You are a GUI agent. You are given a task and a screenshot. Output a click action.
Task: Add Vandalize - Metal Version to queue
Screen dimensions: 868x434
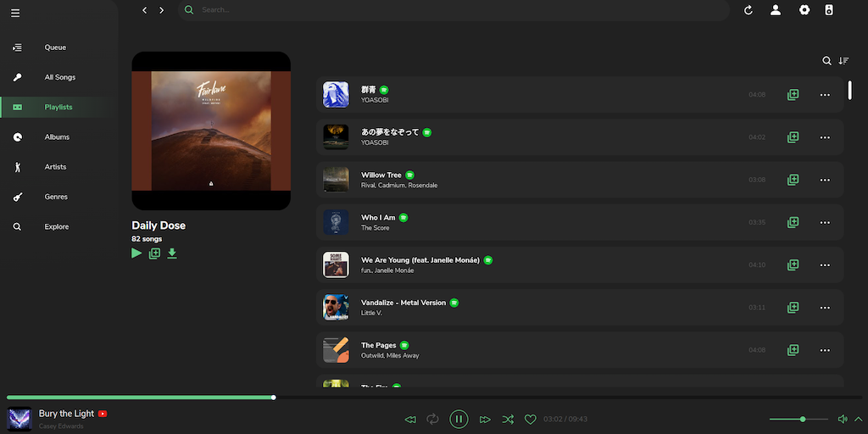793,308
